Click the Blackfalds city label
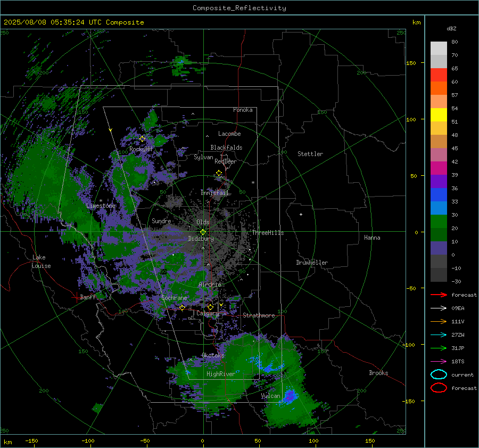 click(x=226, y=148)
